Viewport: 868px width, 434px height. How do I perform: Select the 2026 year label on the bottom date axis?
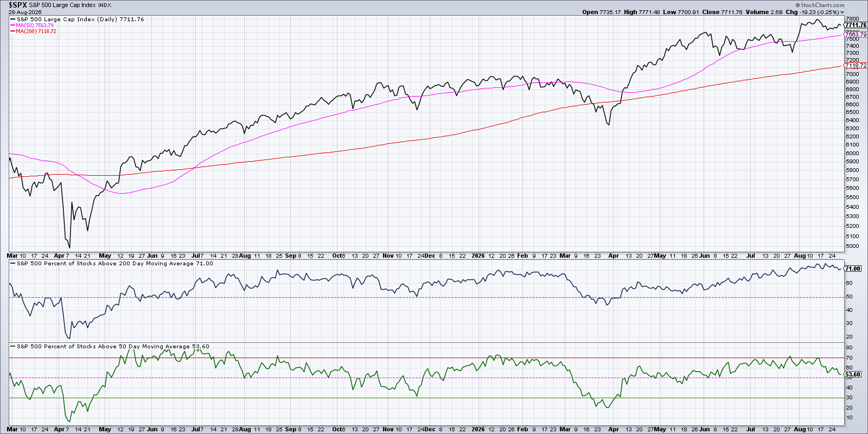478,429
